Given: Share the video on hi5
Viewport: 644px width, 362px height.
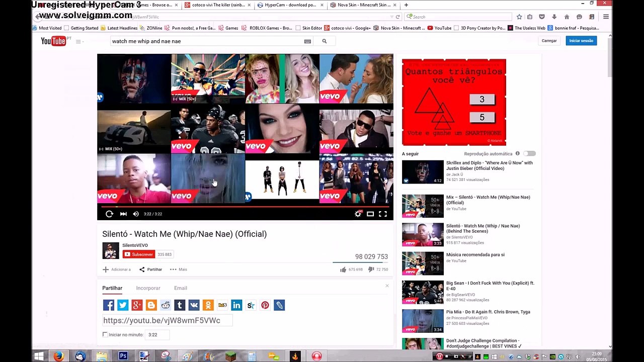Looking at the screenshot, I should (x=222, y=305).
